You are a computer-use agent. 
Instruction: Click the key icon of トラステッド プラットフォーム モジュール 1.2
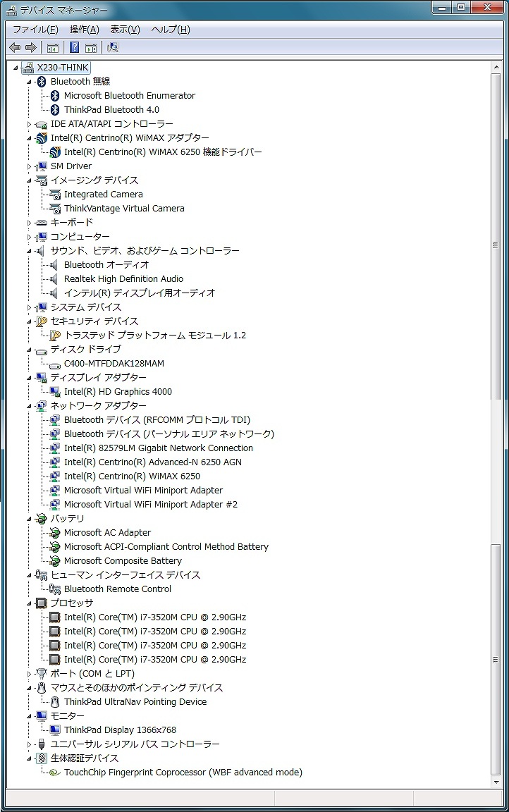pos(55,336)
